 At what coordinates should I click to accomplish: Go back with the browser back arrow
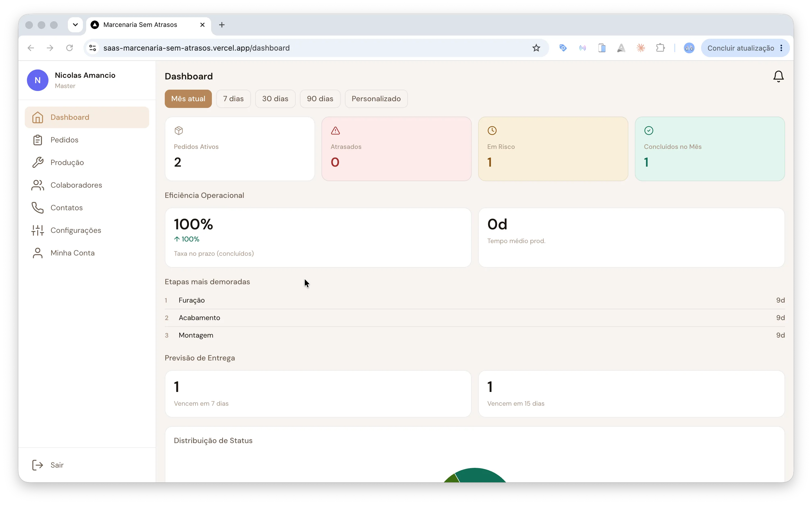[x=31, y=48]
